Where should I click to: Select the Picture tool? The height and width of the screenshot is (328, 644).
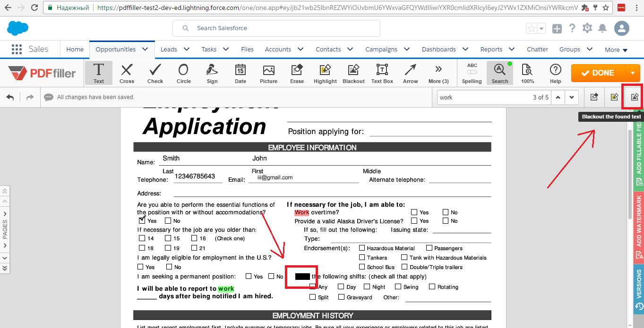point(268,73)
